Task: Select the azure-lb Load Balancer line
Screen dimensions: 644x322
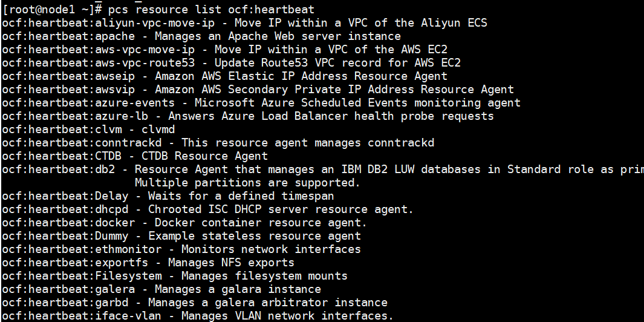Action: 247,116
